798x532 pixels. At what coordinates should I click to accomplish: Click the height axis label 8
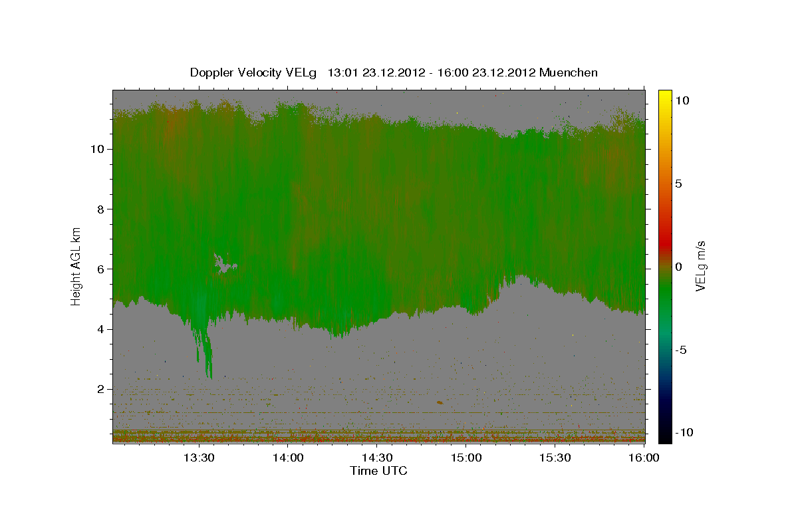(101, 209)
